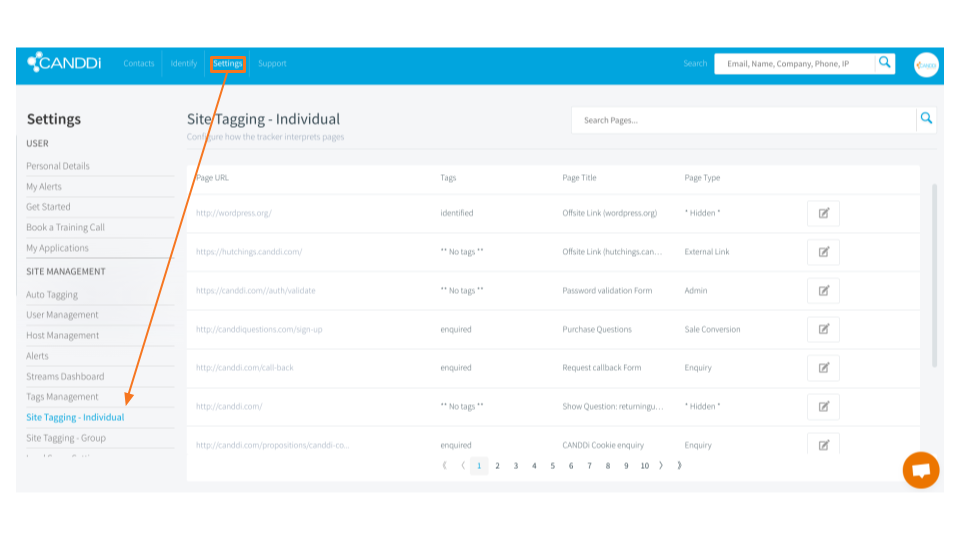Screen dimensions: 960x540
Task: Open Site Tagging - Group
Action: coord(66,438)
